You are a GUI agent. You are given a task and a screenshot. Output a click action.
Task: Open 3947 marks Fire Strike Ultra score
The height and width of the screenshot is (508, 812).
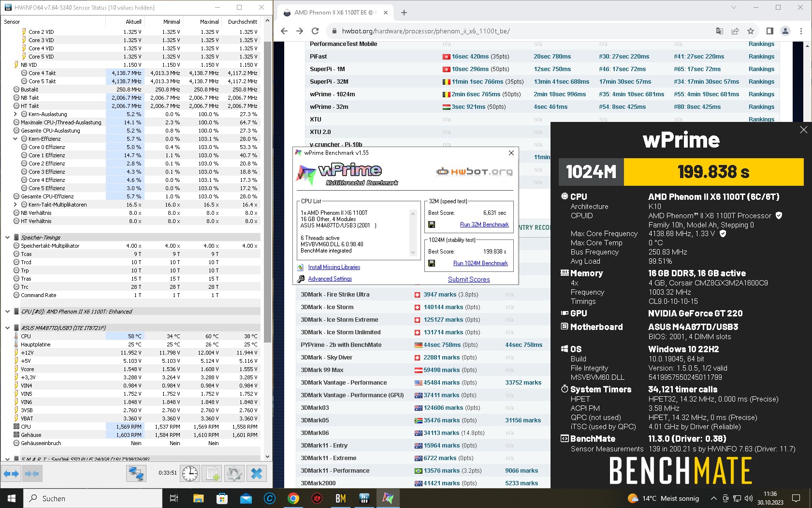coord(440,295)
